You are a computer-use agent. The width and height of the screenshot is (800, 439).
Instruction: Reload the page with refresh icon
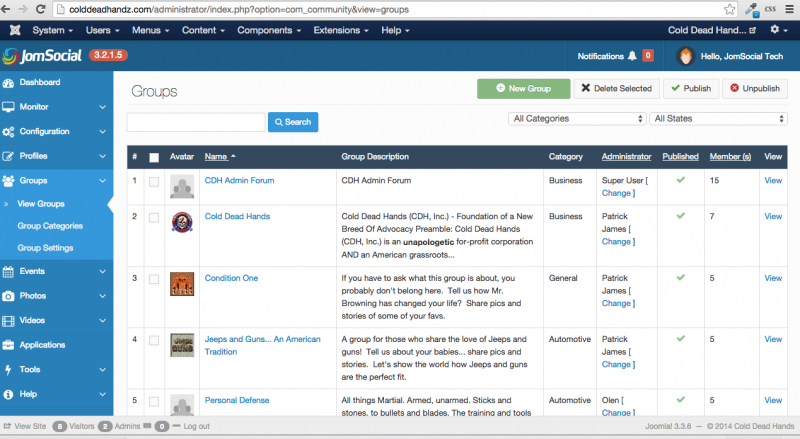click(41, 9)
